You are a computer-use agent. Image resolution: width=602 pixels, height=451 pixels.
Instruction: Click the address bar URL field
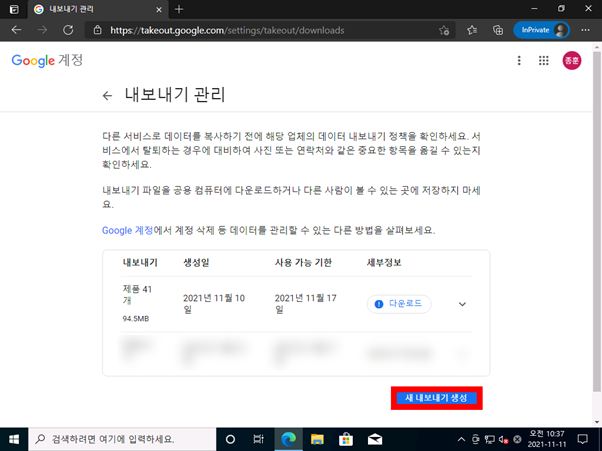click(269, 30)
